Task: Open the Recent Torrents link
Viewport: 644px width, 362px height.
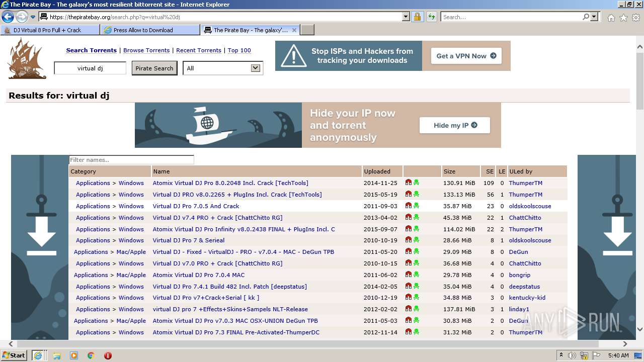Action: tap(199, 50)
